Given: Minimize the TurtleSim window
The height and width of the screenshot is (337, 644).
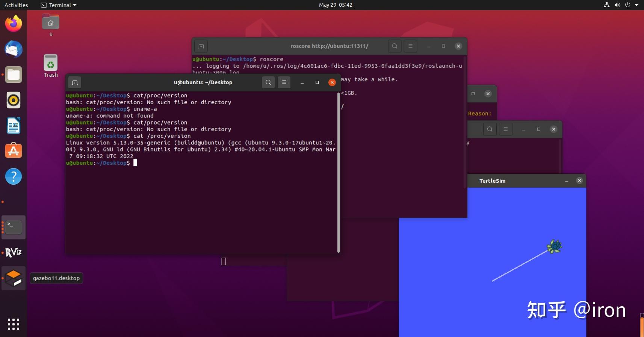Looking at the screenshot, I should [567, 181].
